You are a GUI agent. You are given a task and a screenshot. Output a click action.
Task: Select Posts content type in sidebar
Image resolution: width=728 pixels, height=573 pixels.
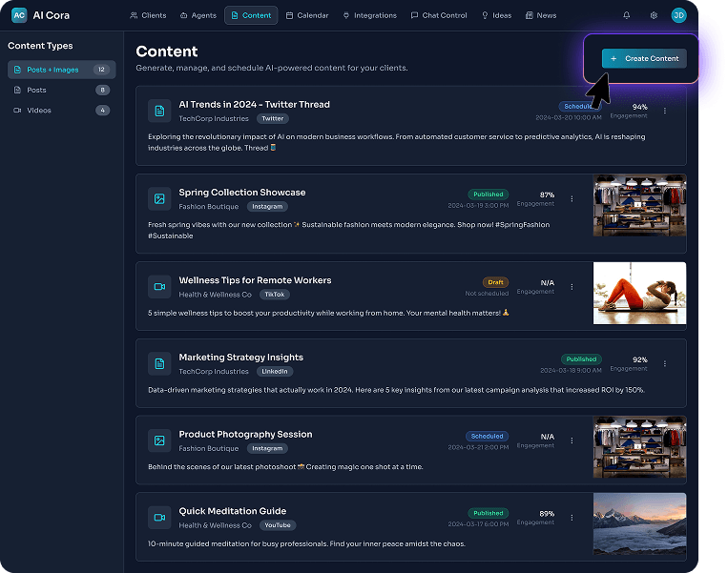pos(62,90)
